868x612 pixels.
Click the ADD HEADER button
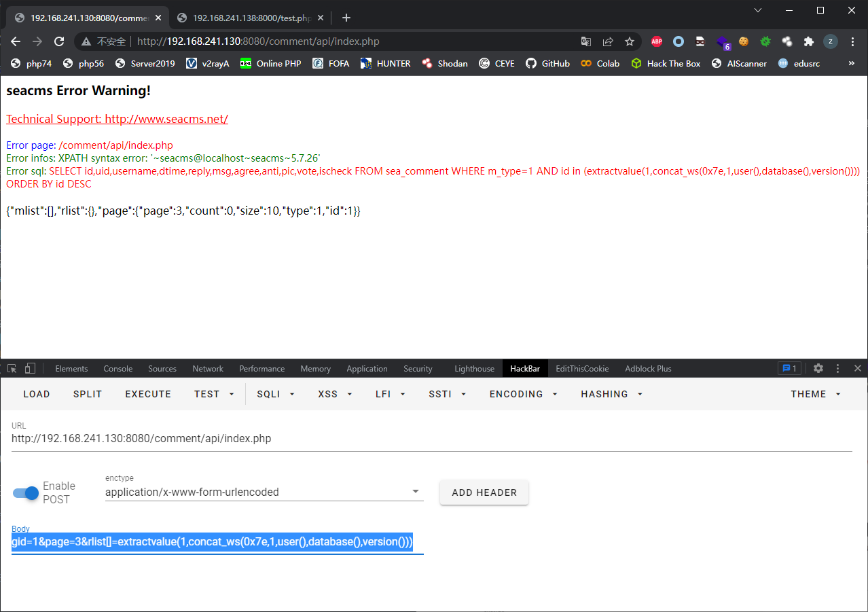[x=484, y=492]
